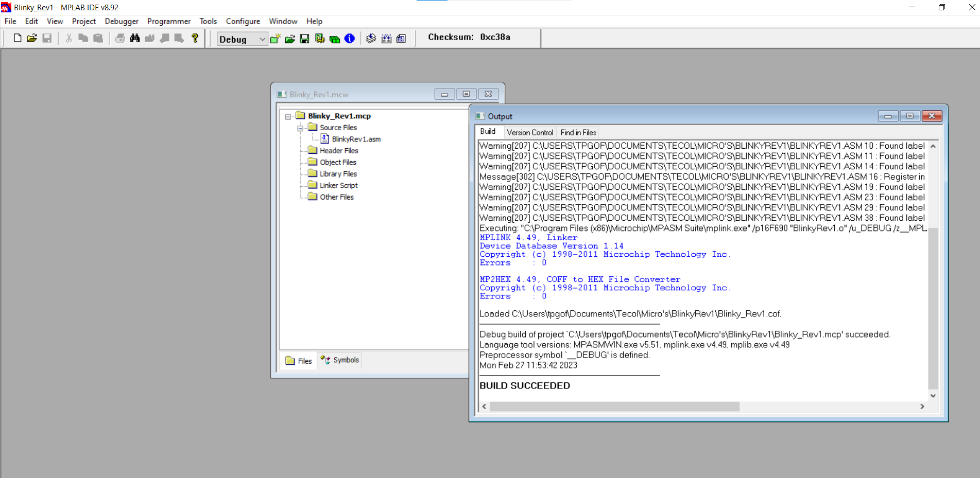Image resolution: width=980 pixels, height=478 pixels.
Task: Open the Debugger menu
Action: pos(122,21)
